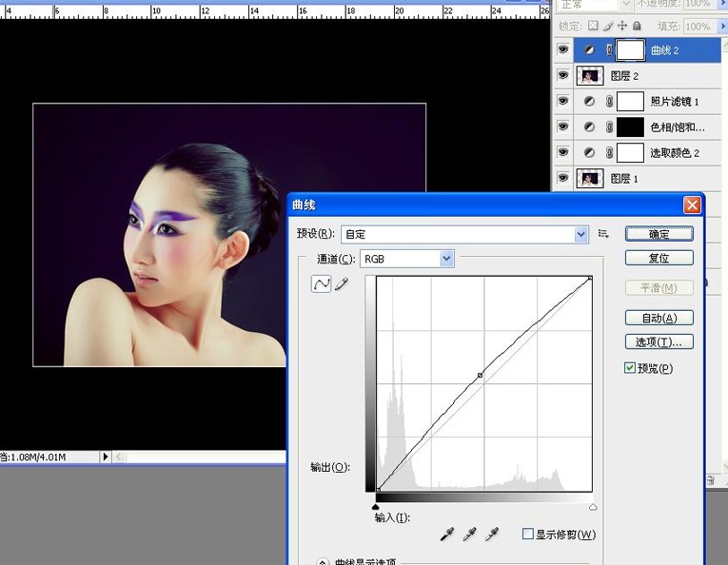Click the fill 100% value field
Viewport: 728px width, 565px height.
coord(698,27)
